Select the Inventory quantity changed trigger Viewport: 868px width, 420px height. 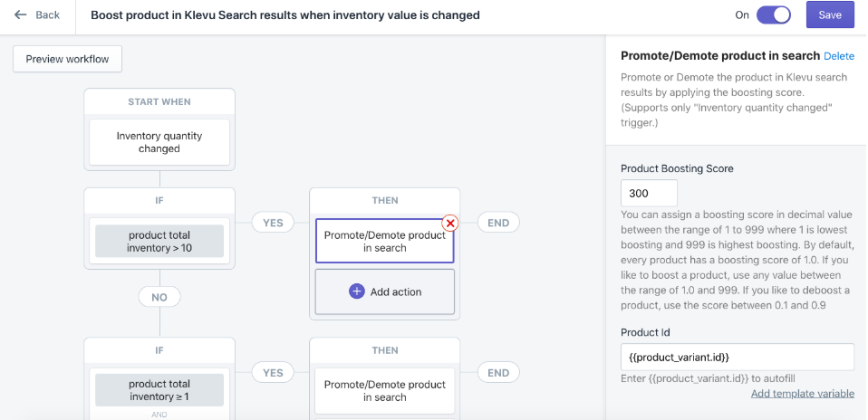[x=159, y=142]
